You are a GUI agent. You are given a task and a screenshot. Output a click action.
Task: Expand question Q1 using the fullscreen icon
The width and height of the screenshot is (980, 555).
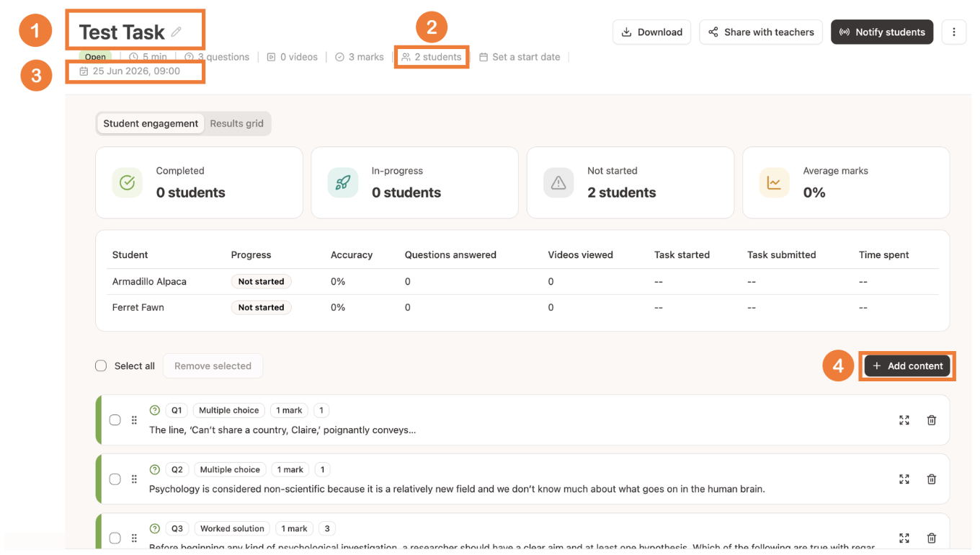pyautogui.click(x=904, y=420)
